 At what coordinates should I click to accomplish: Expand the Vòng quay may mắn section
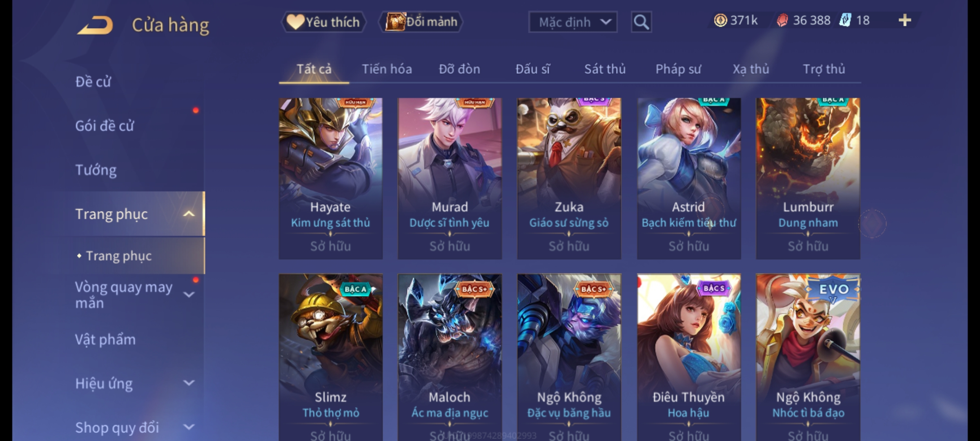tap(189, 294)
